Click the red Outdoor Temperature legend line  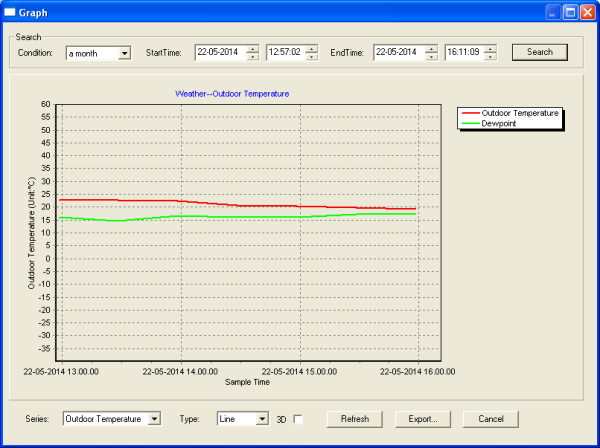(471, 113)
